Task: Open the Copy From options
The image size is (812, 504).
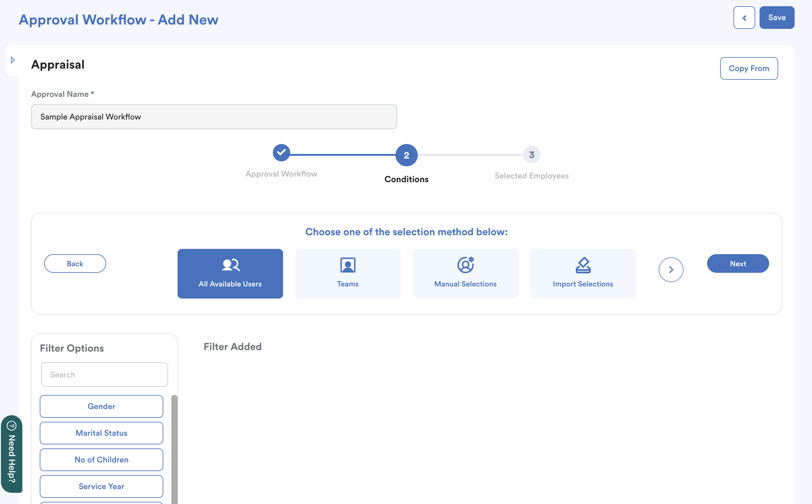Action: point(749,68)
